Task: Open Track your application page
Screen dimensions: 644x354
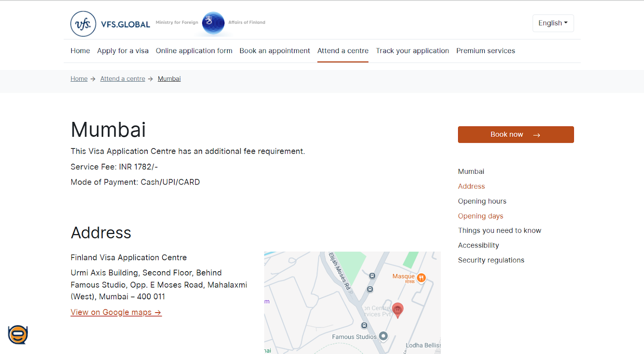Action: pyautogui.click(x=412, y=51)
